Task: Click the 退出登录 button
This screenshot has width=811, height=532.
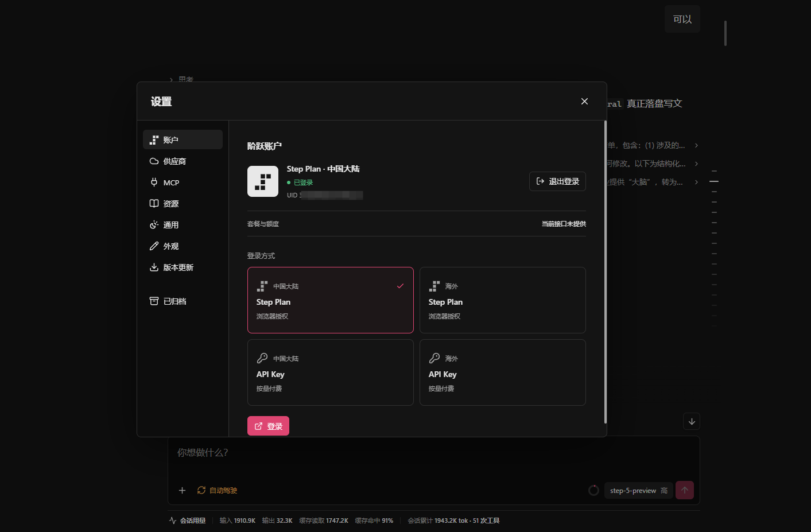Action: point(557,181)
